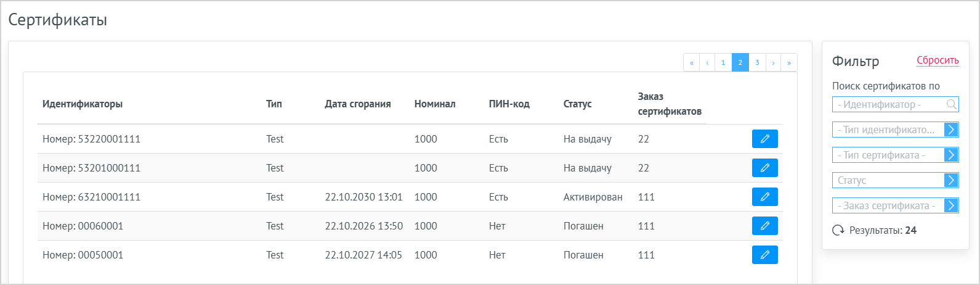
Task: Click expiry date 22.10.2027 14:05
Action: coord(363,255)
